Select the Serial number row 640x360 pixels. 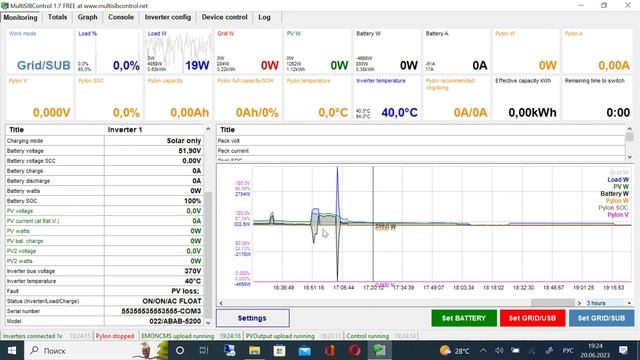tap(104, 311)
